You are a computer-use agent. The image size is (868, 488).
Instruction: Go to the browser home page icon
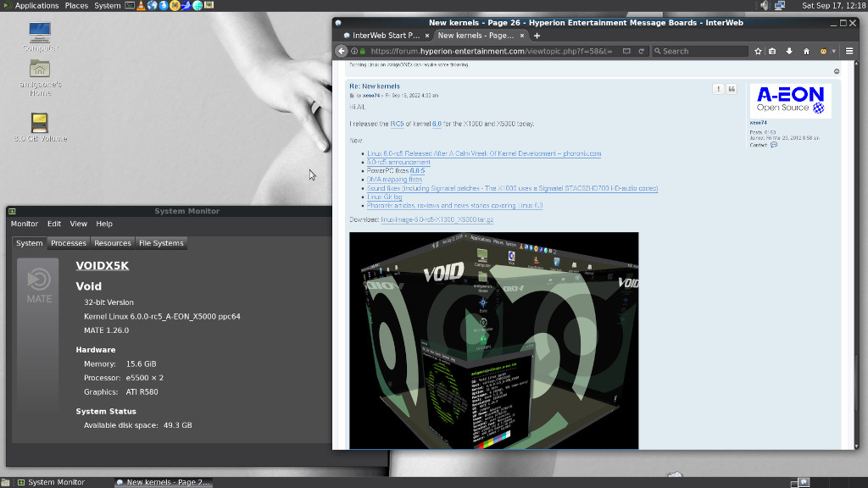(x=807, y=51)
